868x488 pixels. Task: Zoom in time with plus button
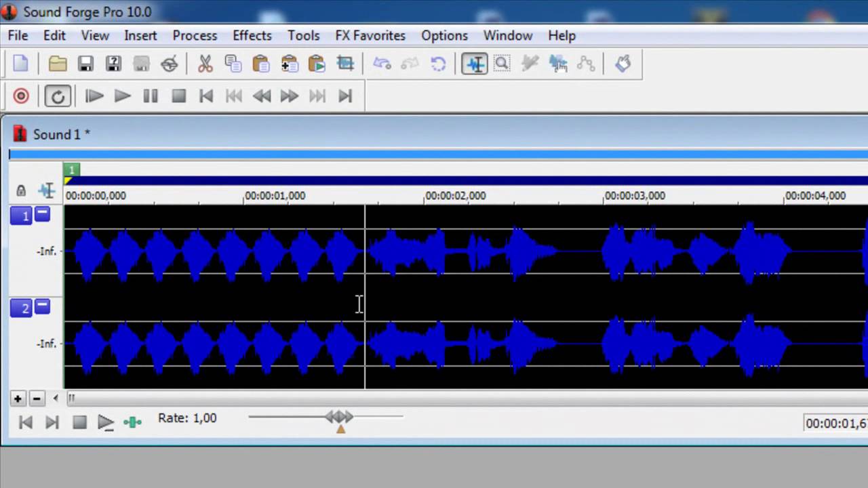18,399
